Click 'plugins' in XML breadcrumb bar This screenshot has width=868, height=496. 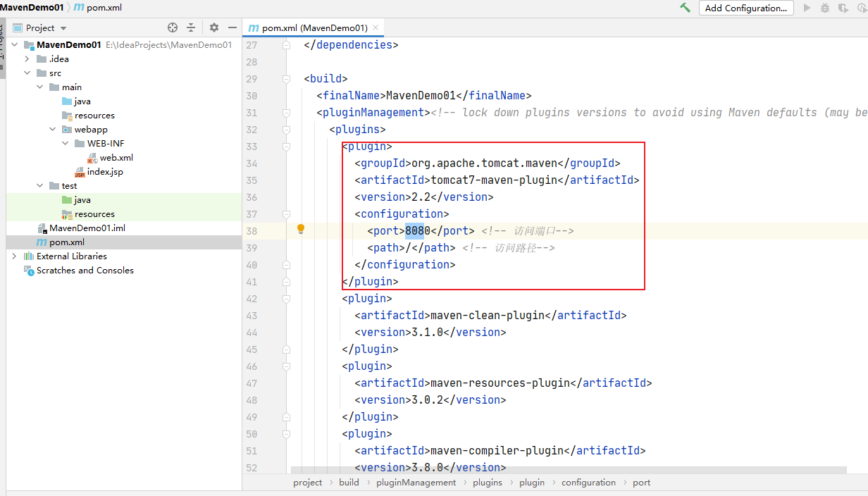(x=488, y=483)
